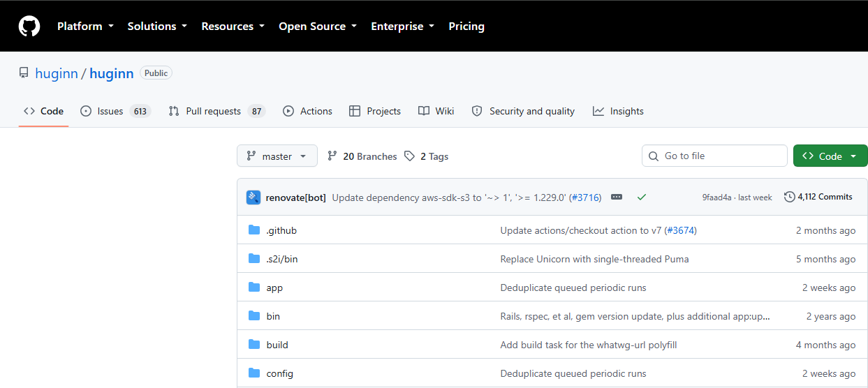868x388 pixels.
Task: Click the folder icon beside bin
Action: tap(254, 316)
